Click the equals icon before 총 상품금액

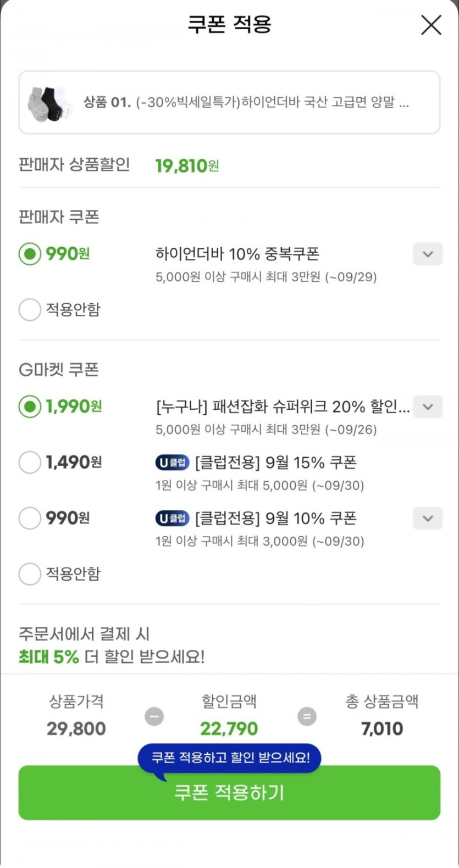point(307,716)
